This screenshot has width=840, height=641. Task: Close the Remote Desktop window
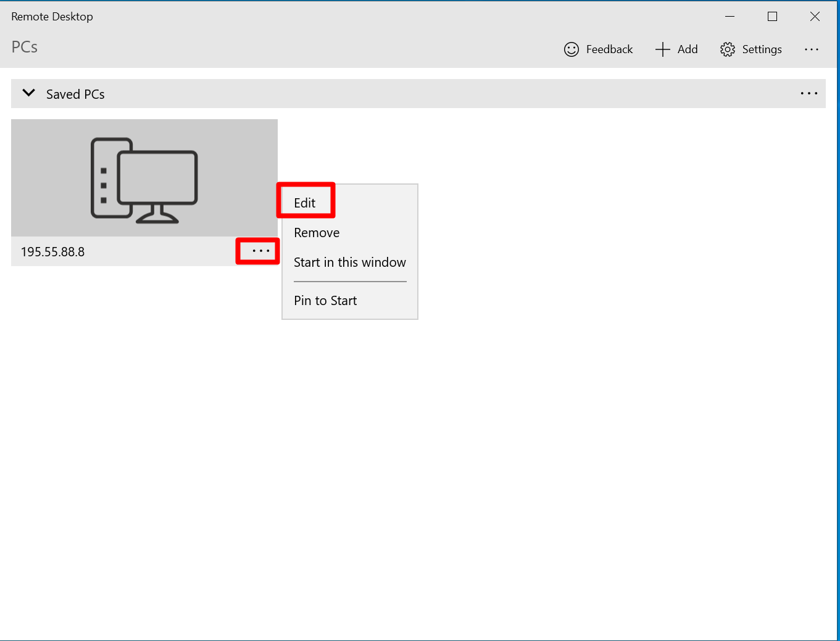815,17
